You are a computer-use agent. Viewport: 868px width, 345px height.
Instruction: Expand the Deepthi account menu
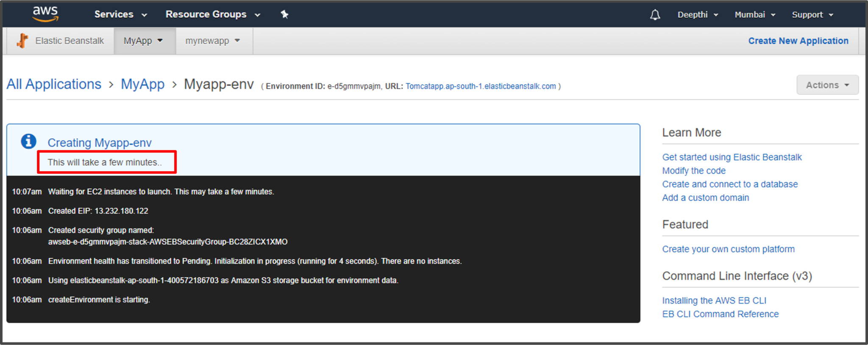[698, 15]
